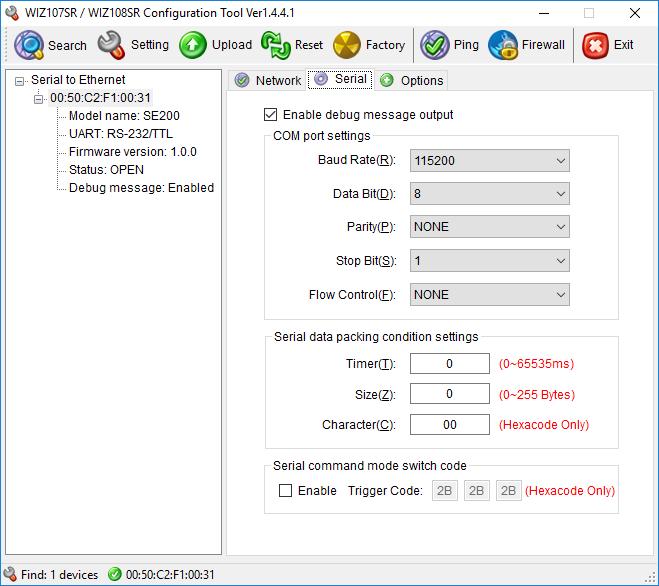Open the Flow Control dropdown
Viewport: 659px width, 586px height.
tap(490, 294)
